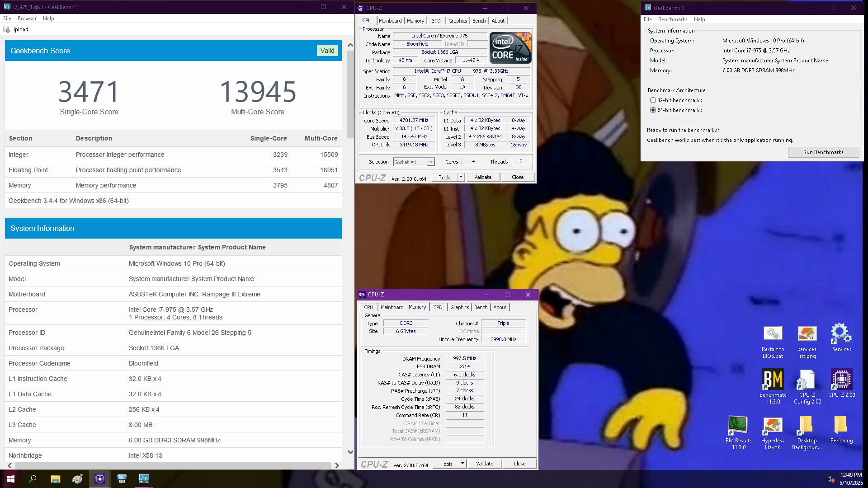Open Tools dropdown arrow in lower CPU-Z
Screen dimensions: 868x488
click(462, 464)
